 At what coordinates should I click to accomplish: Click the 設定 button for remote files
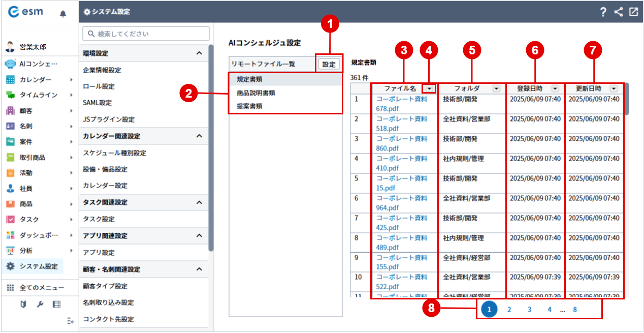tap(329, 65)
